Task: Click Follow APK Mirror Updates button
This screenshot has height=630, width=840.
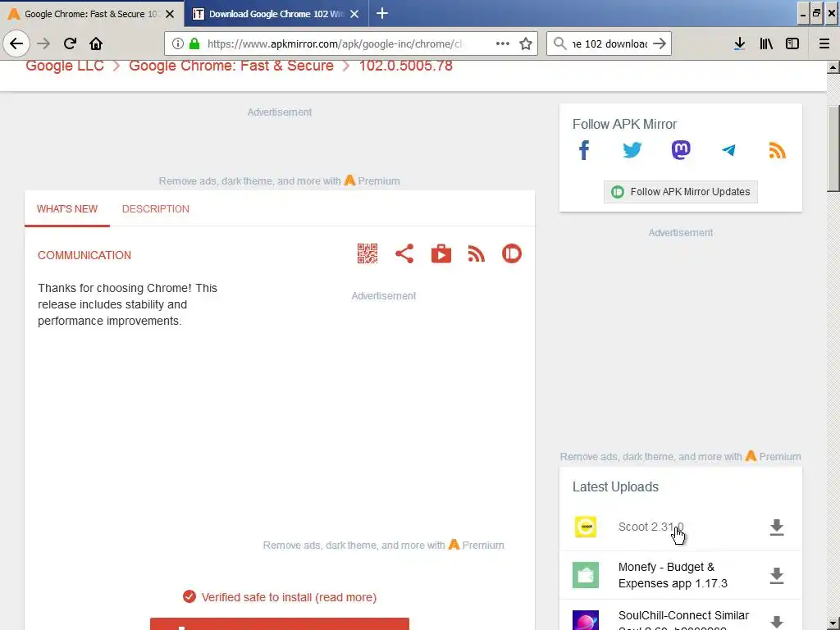Action: pyautogui.click(x=680, y=192)
